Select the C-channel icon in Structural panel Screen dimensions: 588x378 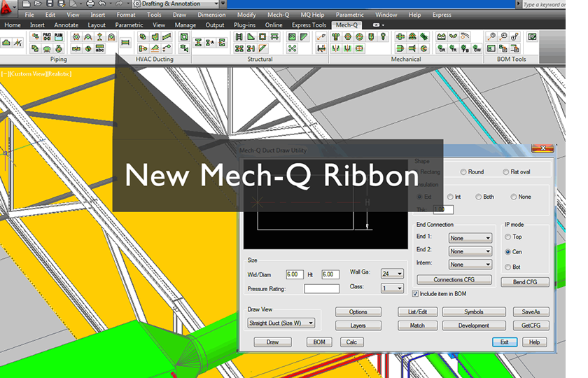pyautogui.click(x=222, y=43)
